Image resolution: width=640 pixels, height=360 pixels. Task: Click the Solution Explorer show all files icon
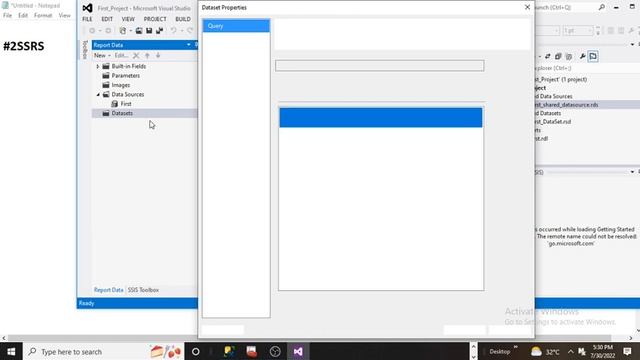coord(569,56)
